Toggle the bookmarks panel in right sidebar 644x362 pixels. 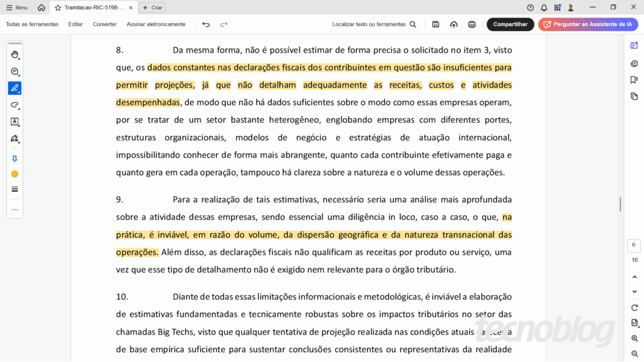coord(634,80)
